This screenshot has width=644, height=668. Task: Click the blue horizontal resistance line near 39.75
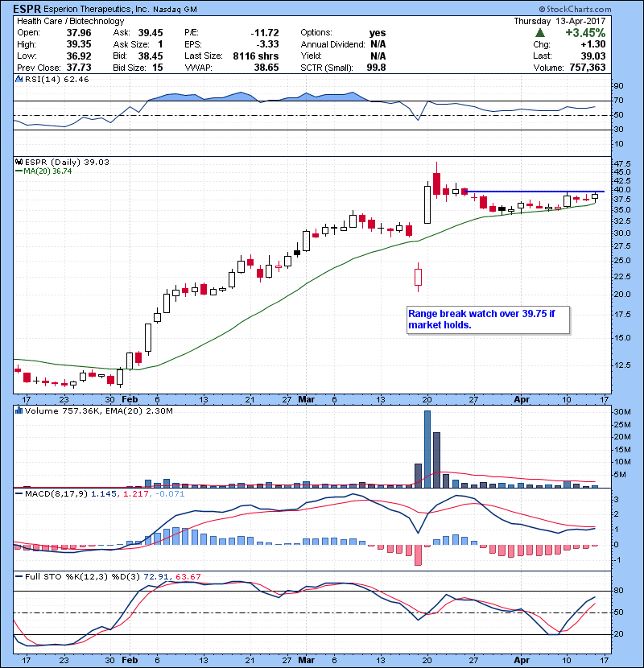pyautogui.click(x=536, y=192)
